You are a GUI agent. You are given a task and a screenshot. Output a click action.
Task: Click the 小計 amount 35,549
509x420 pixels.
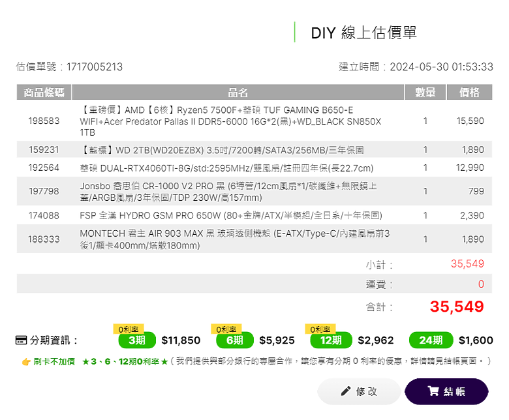click(467, 263)
